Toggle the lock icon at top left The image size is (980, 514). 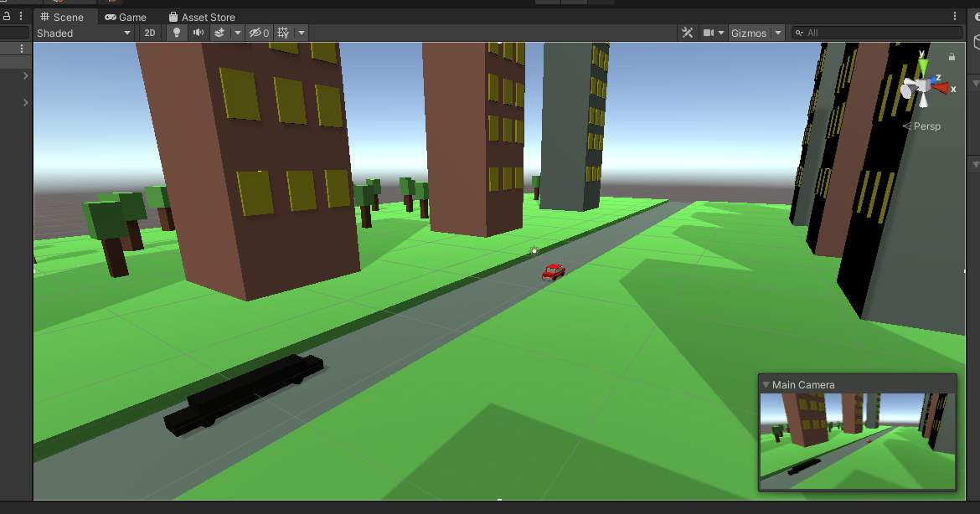coord(7,15)
